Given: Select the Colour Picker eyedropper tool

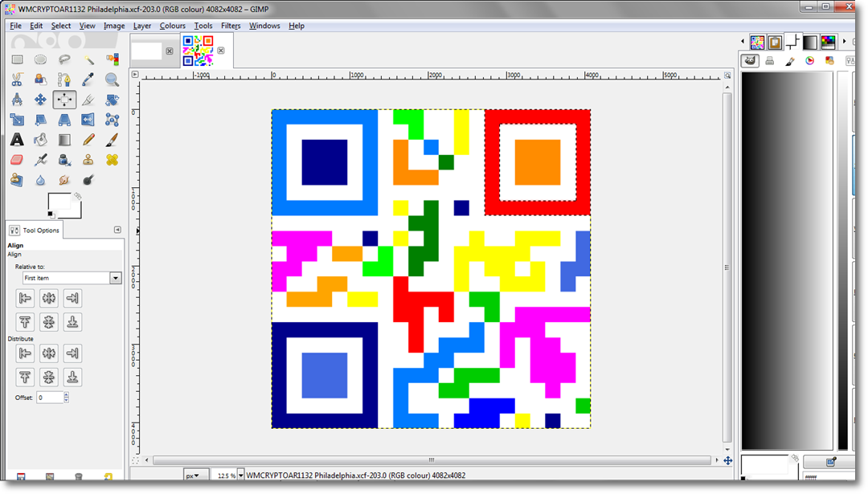Looking at the screenshot, I should click(x=88, y=80).
